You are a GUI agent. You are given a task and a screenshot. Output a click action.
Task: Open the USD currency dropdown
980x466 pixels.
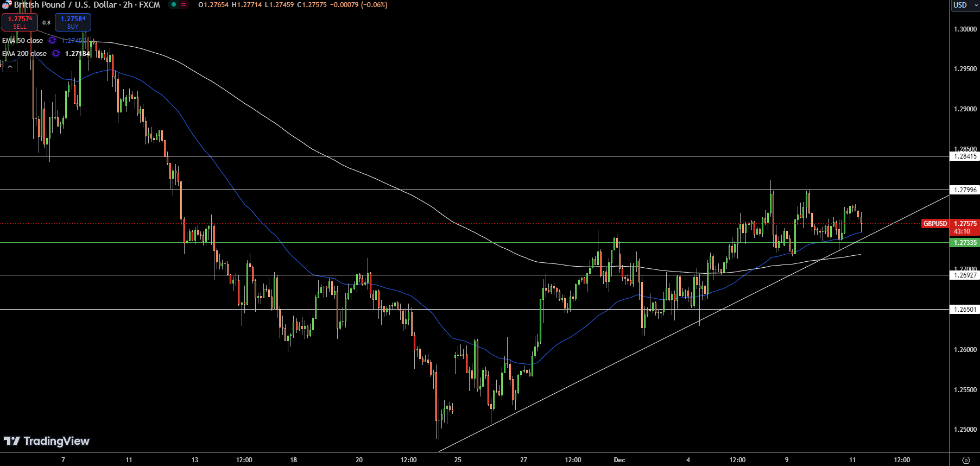click(x=964, y=5)
